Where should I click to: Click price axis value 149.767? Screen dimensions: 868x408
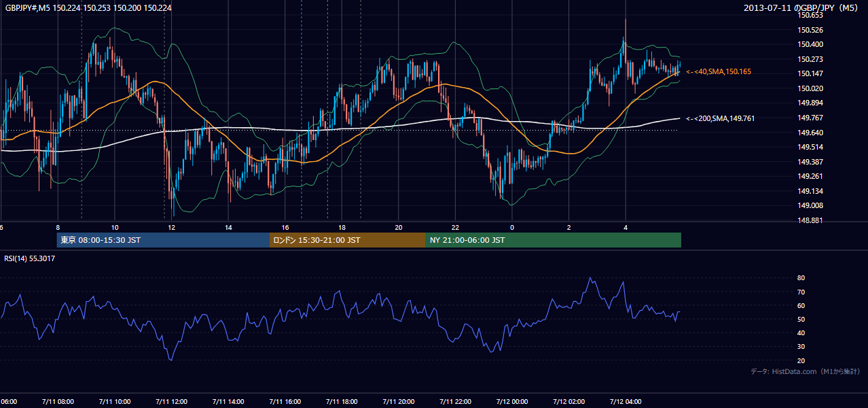[x=810, y=118]
